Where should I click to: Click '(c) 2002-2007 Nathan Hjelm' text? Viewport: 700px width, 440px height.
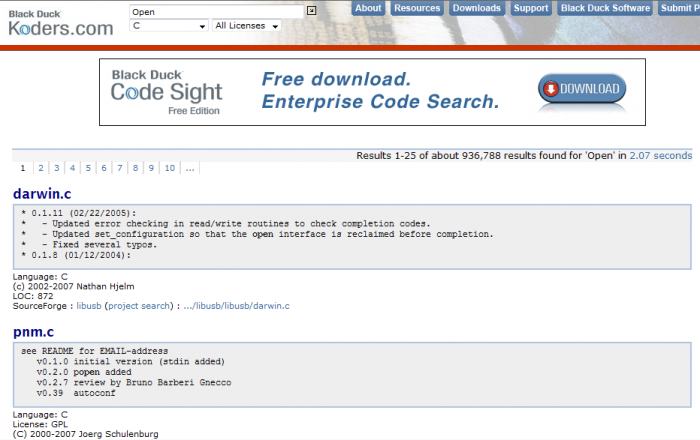74,286
